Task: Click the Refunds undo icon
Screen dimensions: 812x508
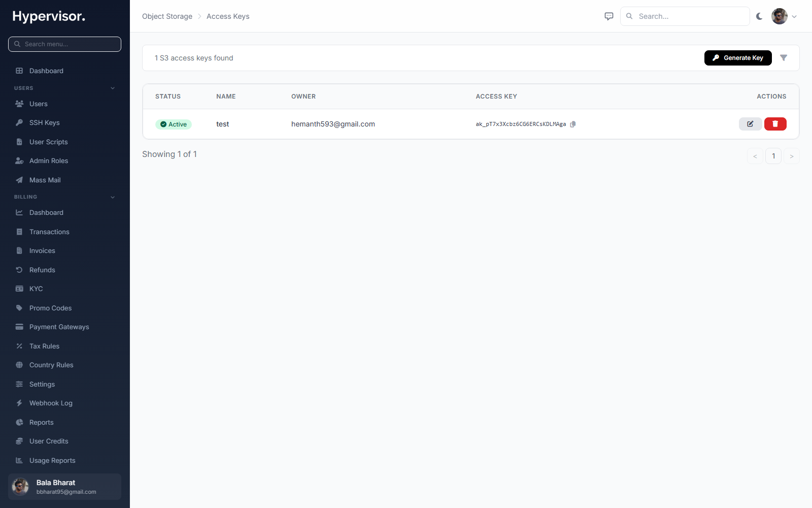Action: pos(19,270)
